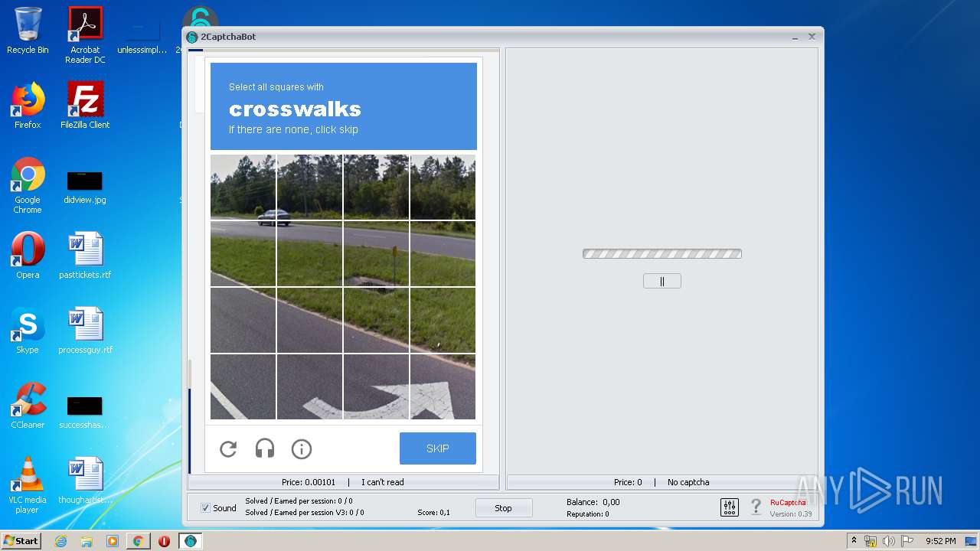Show hidden tray icons arrow
The image size is (980, 551).
click(x=854, y=541)
